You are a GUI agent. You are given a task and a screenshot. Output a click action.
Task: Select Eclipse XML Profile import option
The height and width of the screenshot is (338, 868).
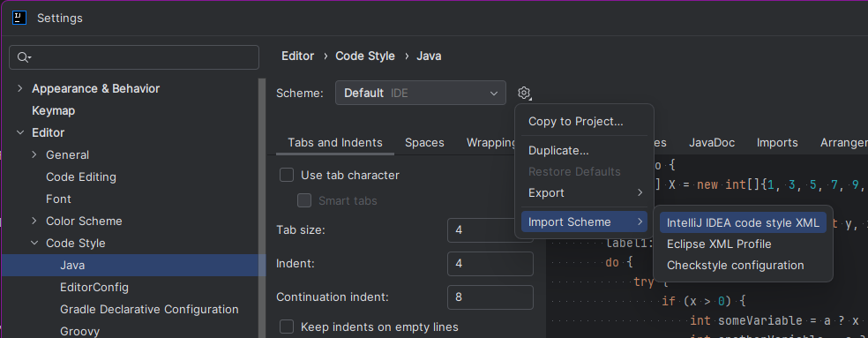743,244
